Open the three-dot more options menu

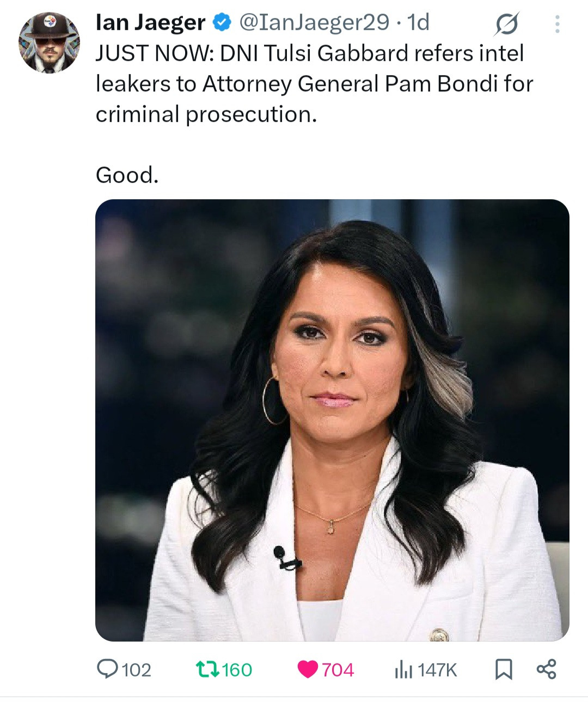[556, 24]
